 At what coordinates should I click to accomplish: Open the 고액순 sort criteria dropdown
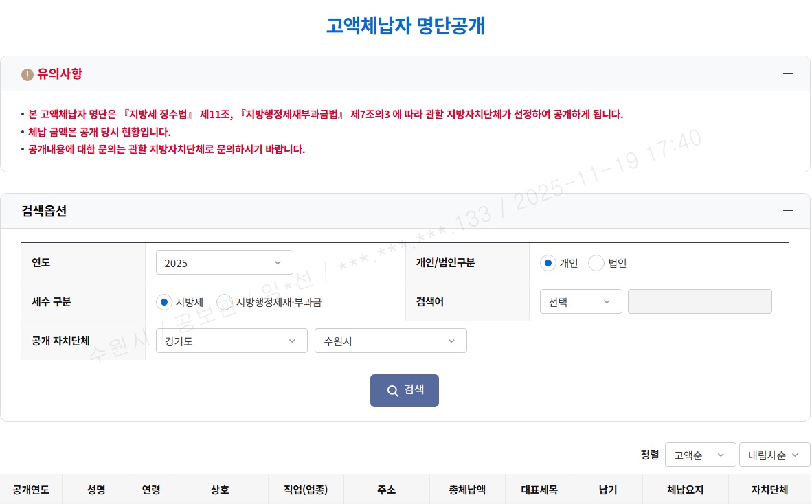coord(700,455)
